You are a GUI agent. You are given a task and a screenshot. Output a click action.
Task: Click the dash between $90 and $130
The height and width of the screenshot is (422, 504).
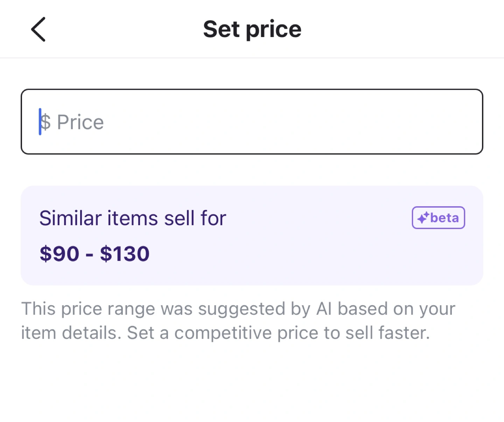tap(90, 254)
